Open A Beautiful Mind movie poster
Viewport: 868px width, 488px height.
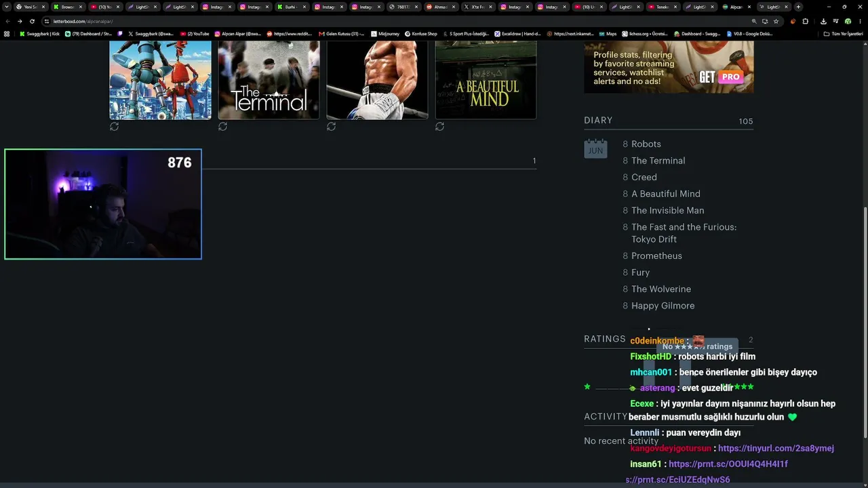pos(486,80)
